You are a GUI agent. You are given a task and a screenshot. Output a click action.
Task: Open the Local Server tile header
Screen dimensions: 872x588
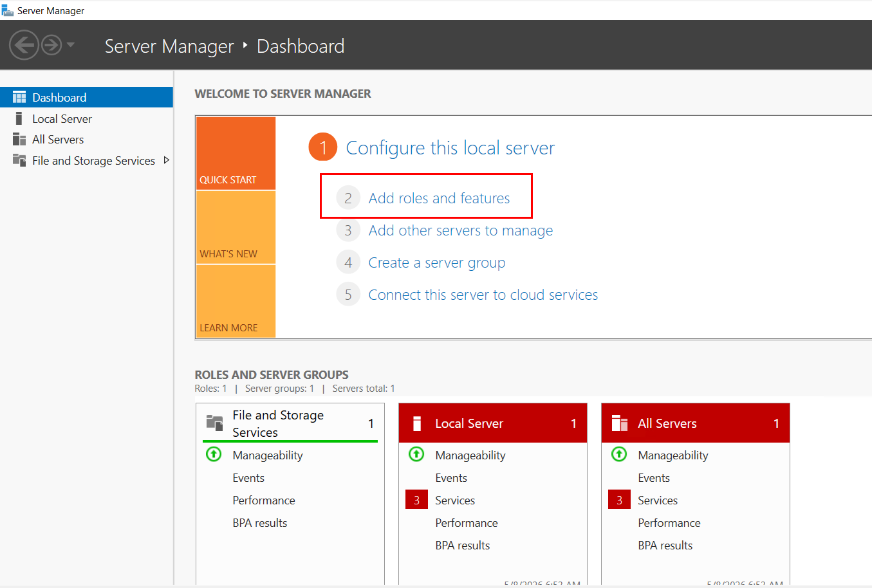coord(493,423)
